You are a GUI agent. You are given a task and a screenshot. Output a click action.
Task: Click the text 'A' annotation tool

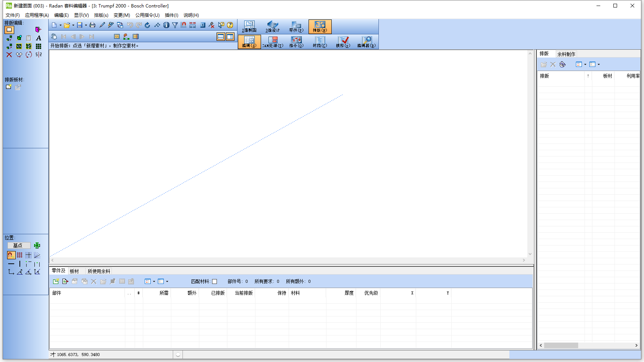tap(39, 38)
